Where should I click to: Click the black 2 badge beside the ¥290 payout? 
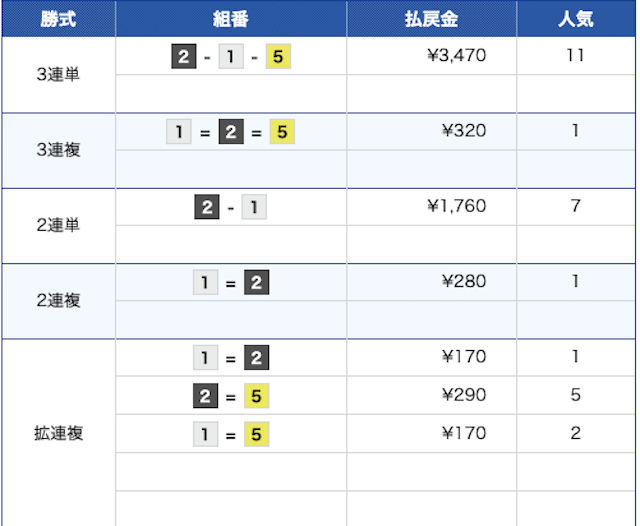click(x=205, y=397)
